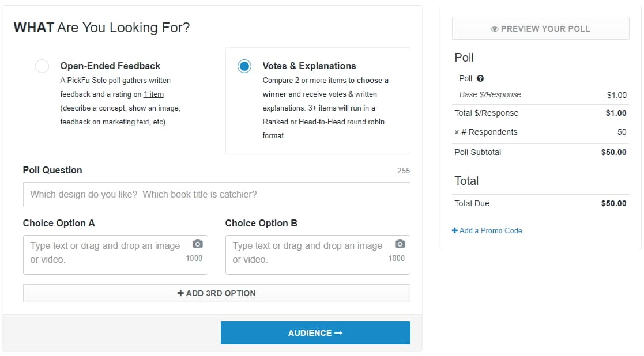Screen dimensions: 644x356
Task: Click in the Choice Option A text box
Action: tap(115, 255)
